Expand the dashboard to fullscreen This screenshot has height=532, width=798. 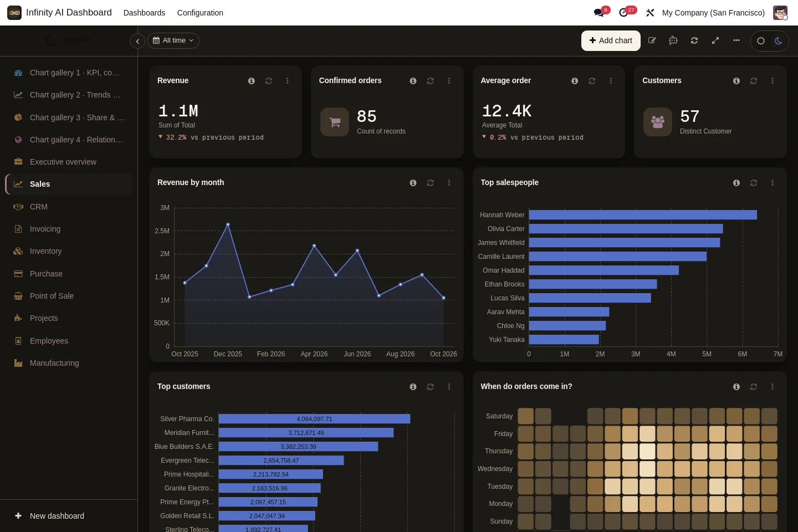click(x=715, y=40)
